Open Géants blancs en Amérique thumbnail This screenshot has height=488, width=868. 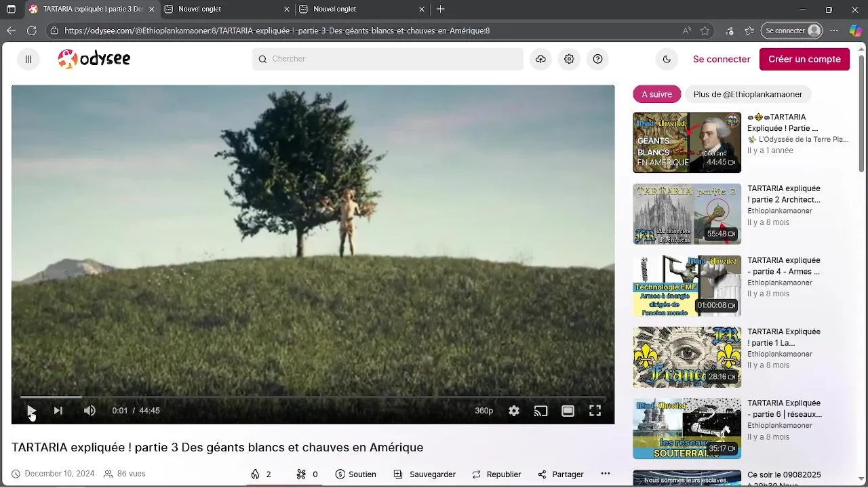coord(687,142)
